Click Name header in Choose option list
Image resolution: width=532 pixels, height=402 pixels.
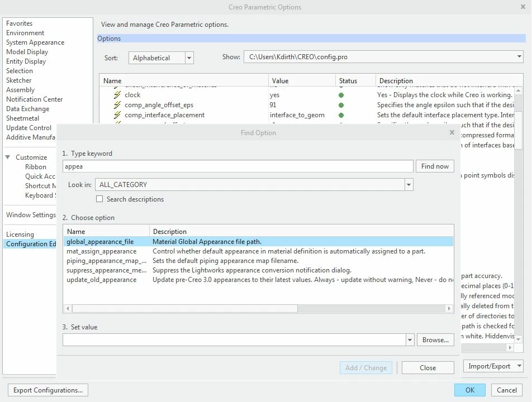pos(106,232)
